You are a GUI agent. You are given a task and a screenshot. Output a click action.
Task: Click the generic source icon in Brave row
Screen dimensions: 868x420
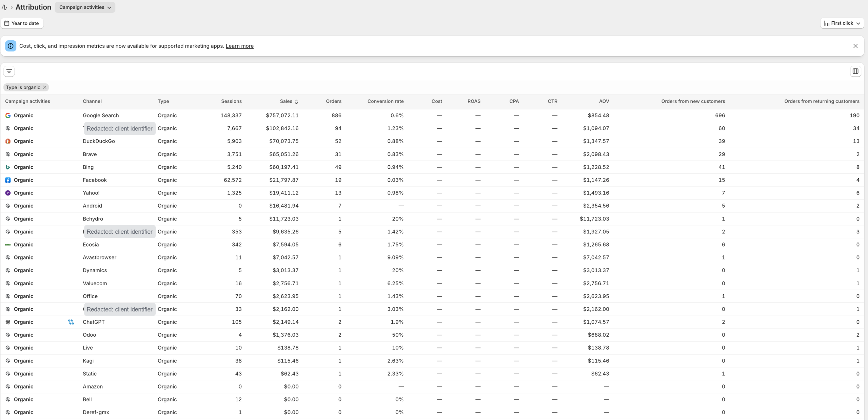click(8, 154)
